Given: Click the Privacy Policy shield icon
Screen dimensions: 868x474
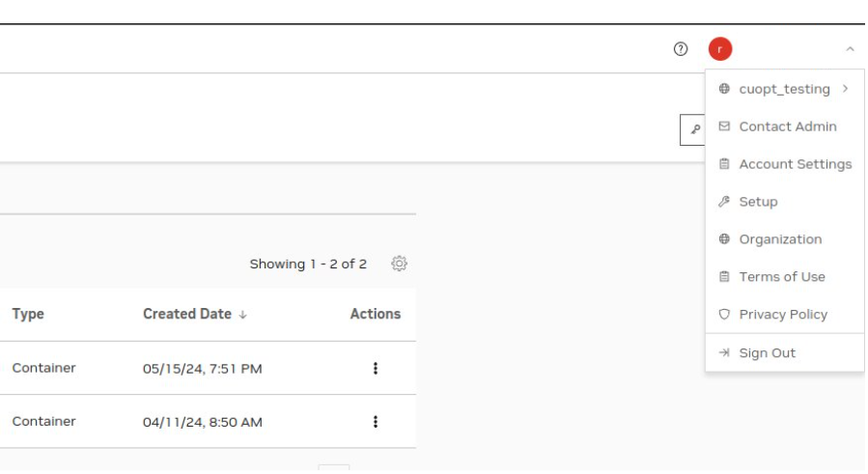Looking at the screenshot, I should (x=724, y=315).
